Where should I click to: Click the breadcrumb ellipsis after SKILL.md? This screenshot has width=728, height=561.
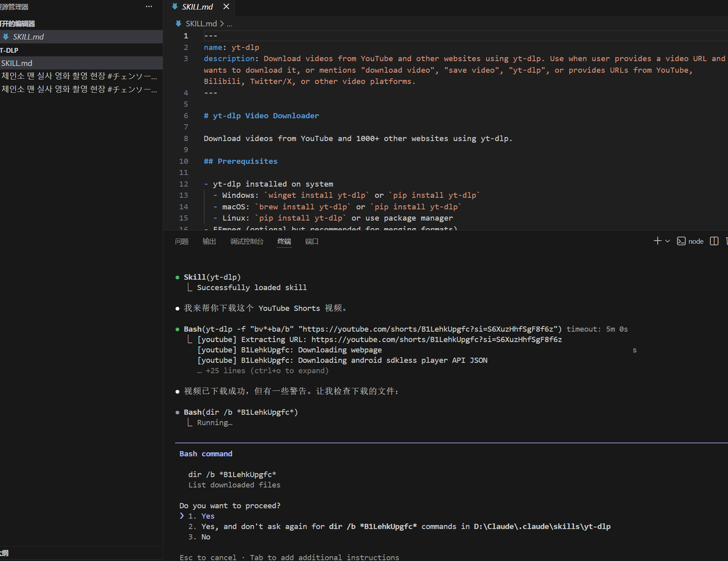click(x=229, y=24)
